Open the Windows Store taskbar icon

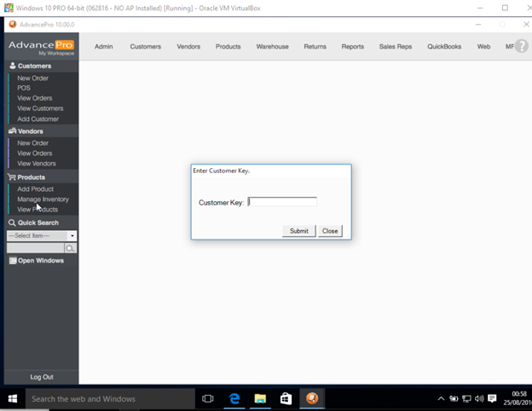point(286,398)
